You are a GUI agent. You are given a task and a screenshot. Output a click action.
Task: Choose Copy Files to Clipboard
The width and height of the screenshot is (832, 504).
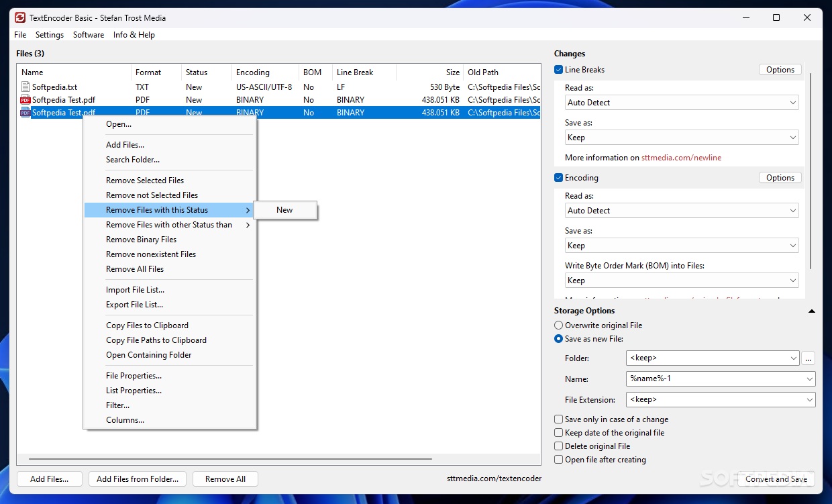(x=169, y=325)
